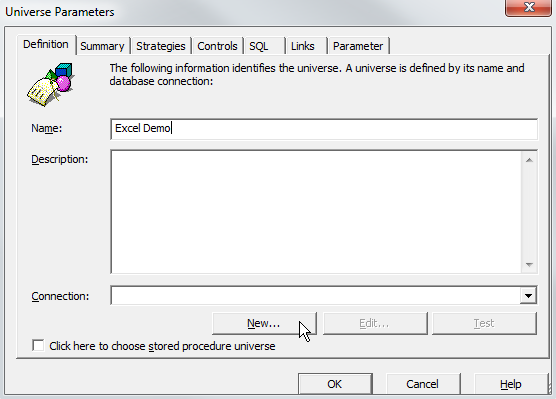Select the Definition tab
The height and width of the screenshot is (399, 556).
(x=46, y=45)
